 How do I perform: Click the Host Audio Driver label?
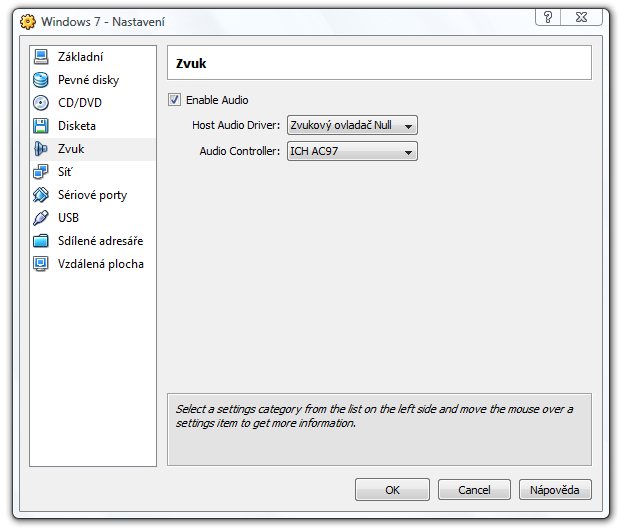[236, 125]
